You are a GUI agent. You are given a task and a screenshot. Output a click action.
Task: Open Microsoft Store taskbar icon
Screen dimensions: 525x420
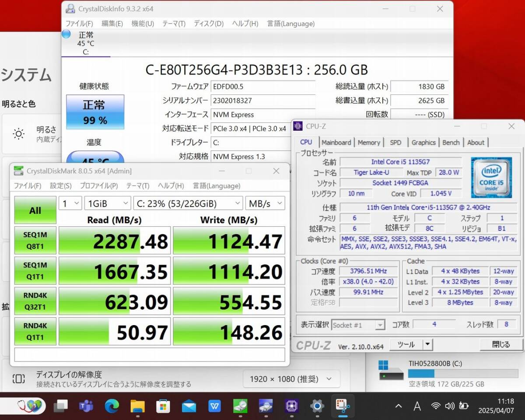click(x=163, y=406)
